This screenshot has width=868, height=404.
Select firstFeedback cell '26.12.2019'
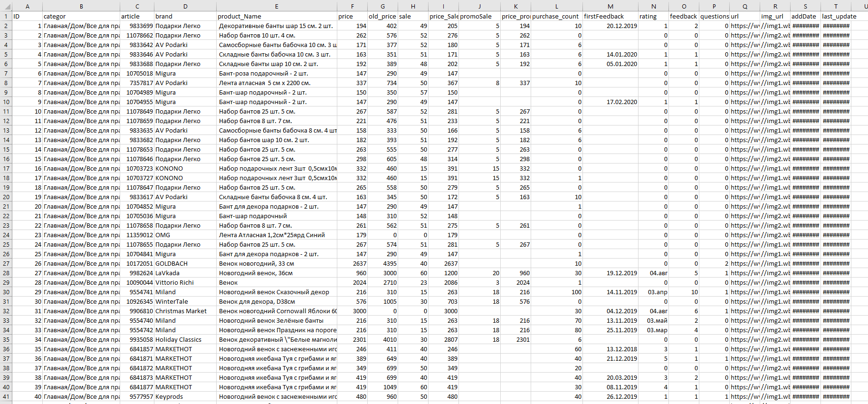point(610,396)
